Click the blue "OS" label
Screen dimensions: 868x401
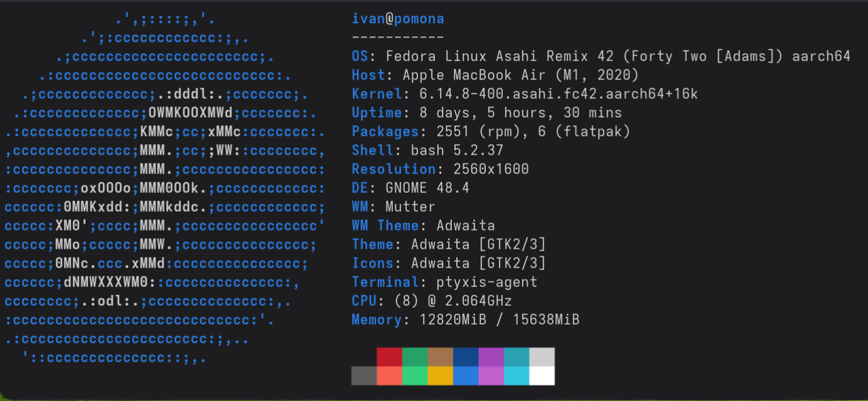[360, 56]
